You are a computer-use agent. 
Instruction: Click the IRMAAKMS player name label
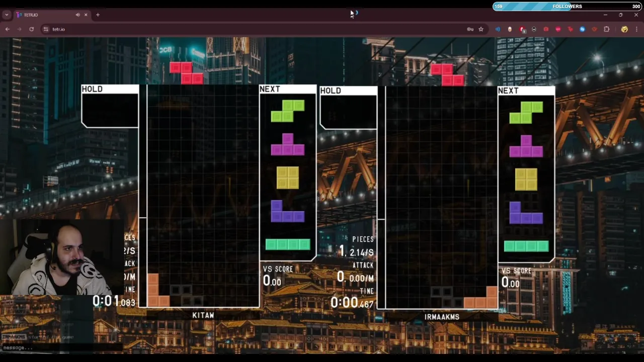click(442, 317)
